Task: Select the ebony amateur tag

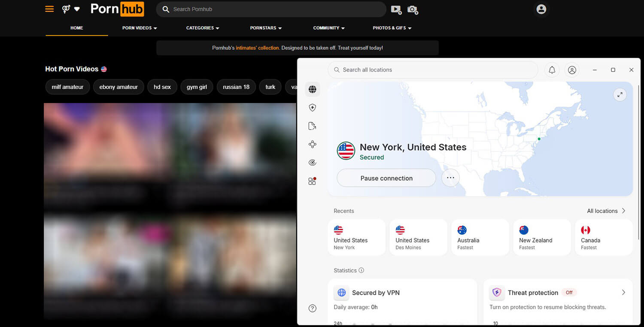Action: 118,87
